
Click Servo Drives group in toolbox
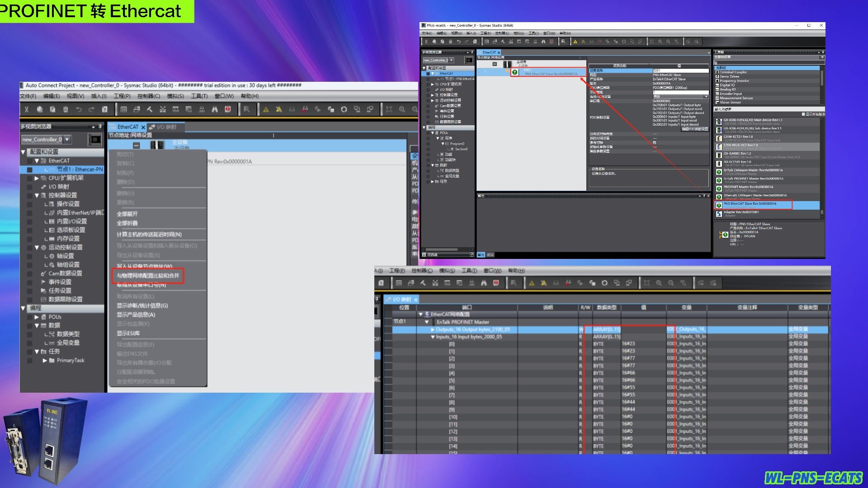729,76
